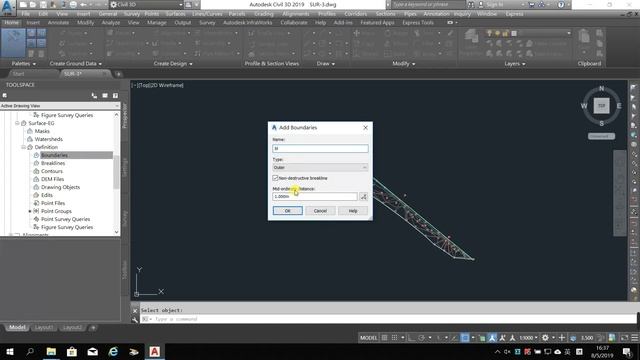Switch to the Annotate ribbon tab
Viewport: 640px width, 360px height.
[58, 22]
